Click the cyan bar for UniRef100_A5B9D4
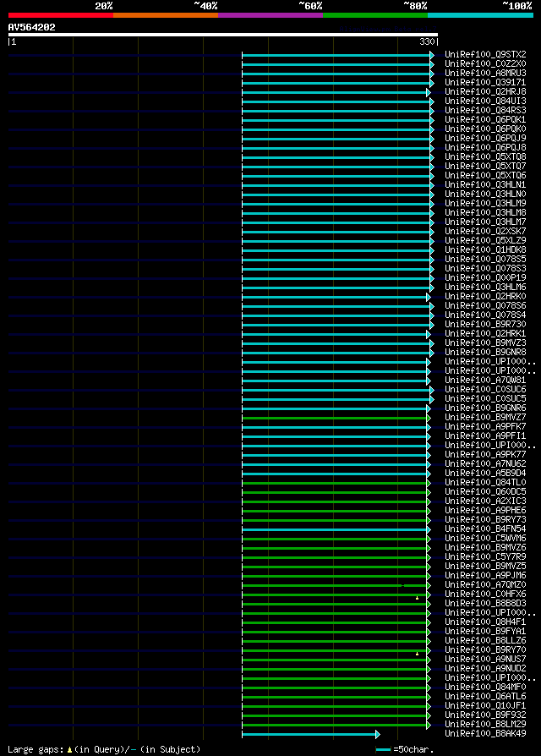The width and height of the screenshot is (541, 756). (x=335, y=474)
